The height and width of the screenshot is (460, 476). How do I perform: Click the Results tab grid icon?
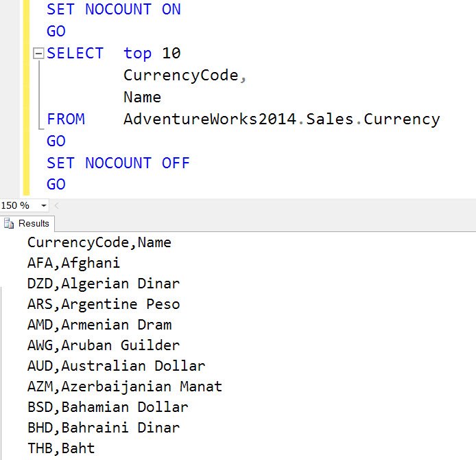[x=9, y=224]
